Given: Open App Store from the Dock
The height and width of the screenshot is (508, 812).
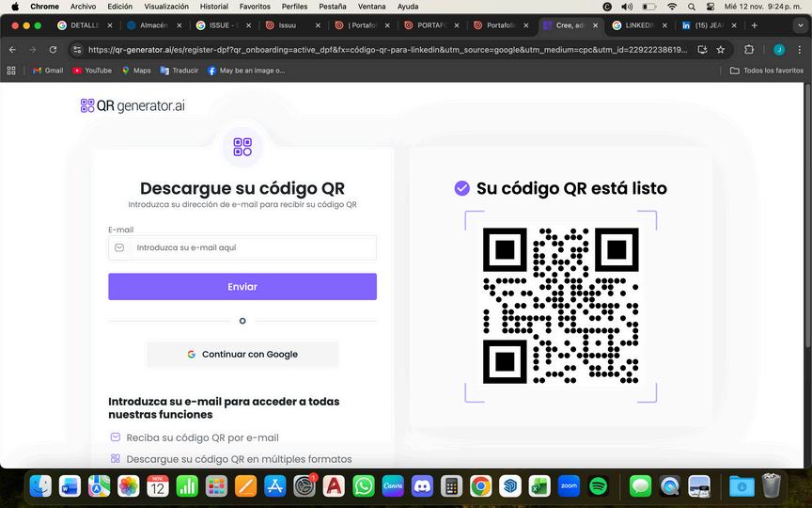Looking at the screenshot, I should (x=275, y=486).
